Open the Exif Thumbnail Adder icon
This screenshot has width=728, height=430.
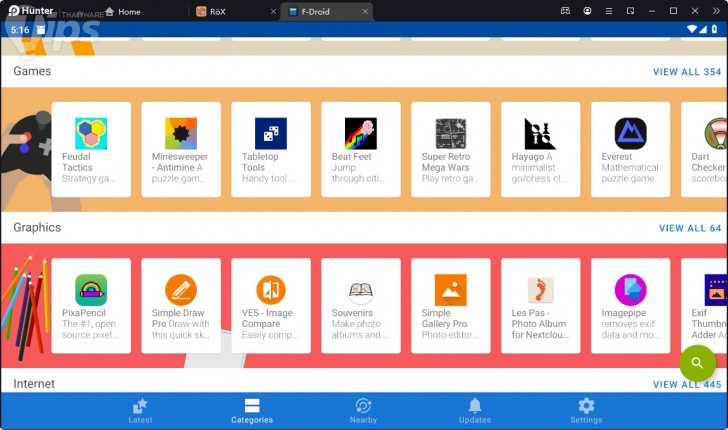pyautogui.click(x=716, y=290)
